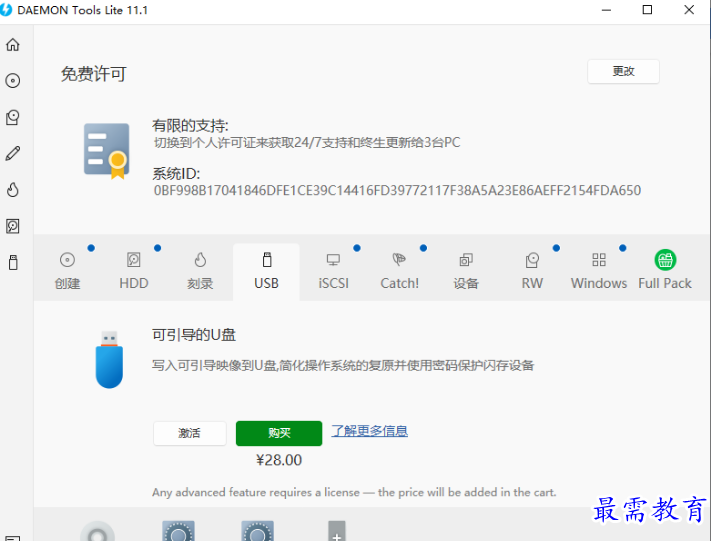Open the Full Pack tab
Image resolution: width=715 pixels, height=541 pixels.
pos(665,272)
